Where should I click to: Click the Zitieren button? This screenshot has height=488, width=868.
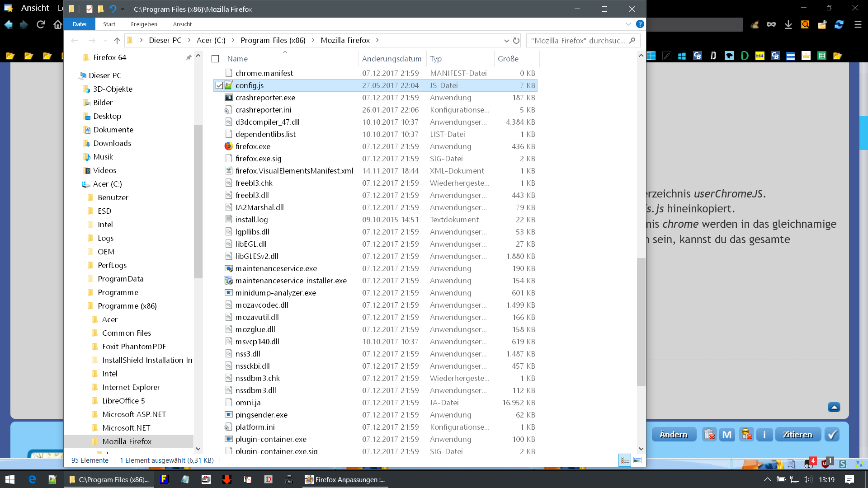pos(797,435)
